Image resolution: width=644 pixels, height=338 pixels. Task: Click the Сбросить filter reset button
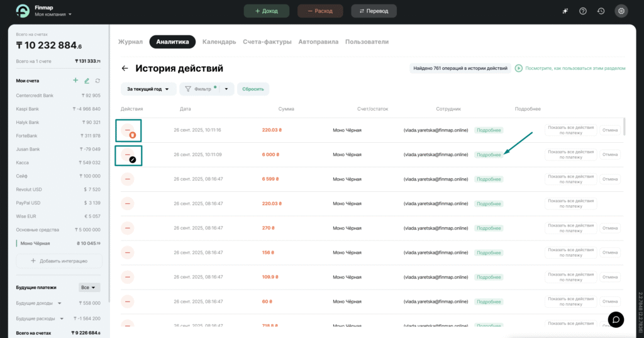pyautogui.click(x=253, y=89)
